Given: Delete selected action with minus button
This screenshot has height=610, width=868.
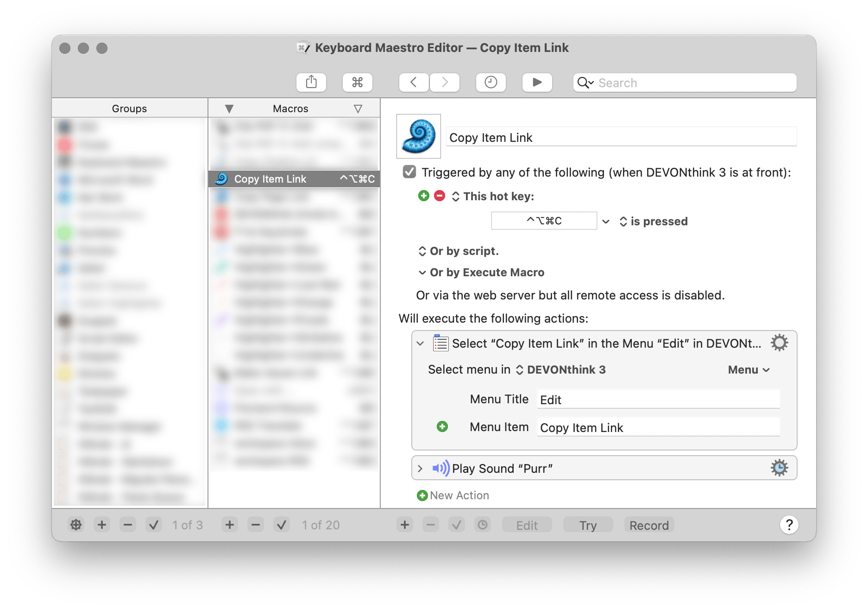Looking at the screenshot, I should click(431, 525).
